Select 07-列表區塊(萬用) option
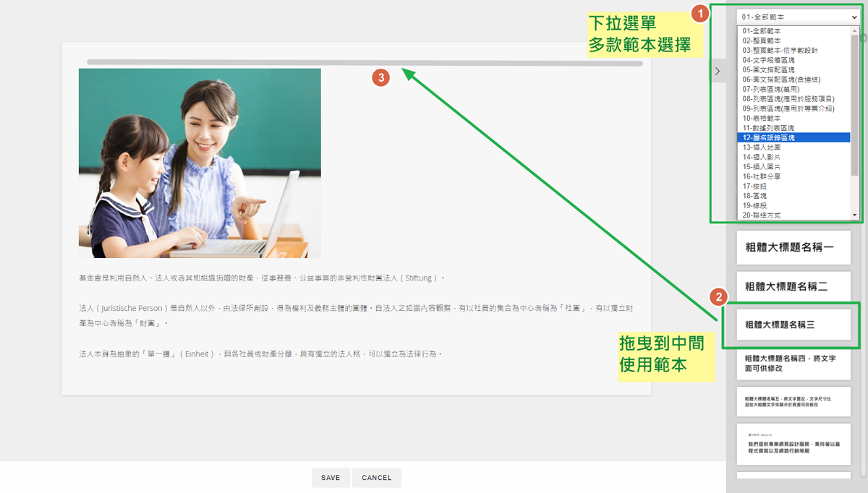Screen dimensions: 868x493 click(x=793, y=89)
